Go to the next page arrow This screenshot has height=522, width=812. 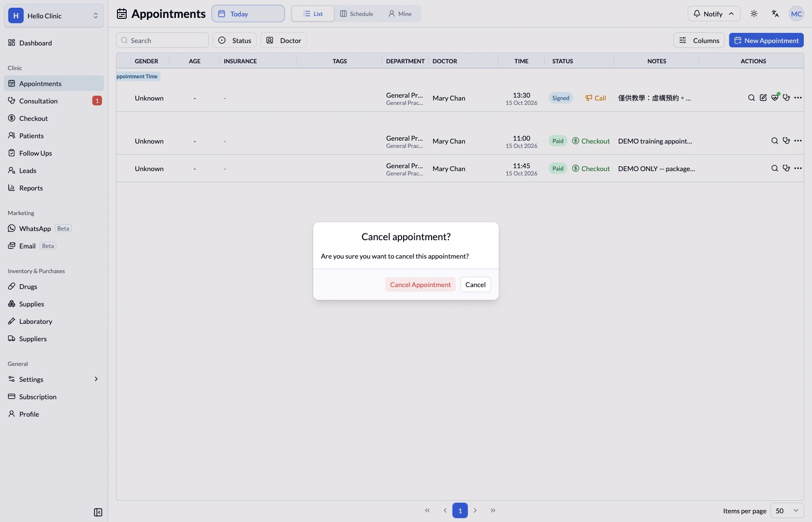475,510
